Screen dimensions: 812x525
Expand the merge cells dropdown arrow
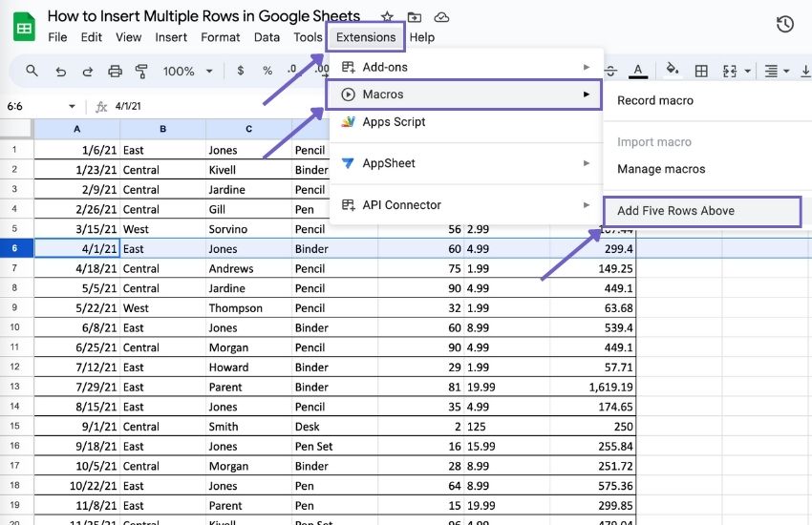click(747, 71)
